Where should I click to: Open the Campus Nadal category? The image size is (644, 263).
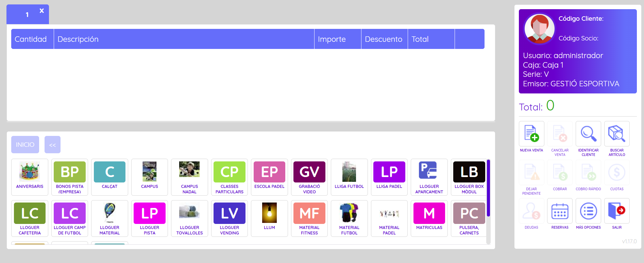[189, 177]
